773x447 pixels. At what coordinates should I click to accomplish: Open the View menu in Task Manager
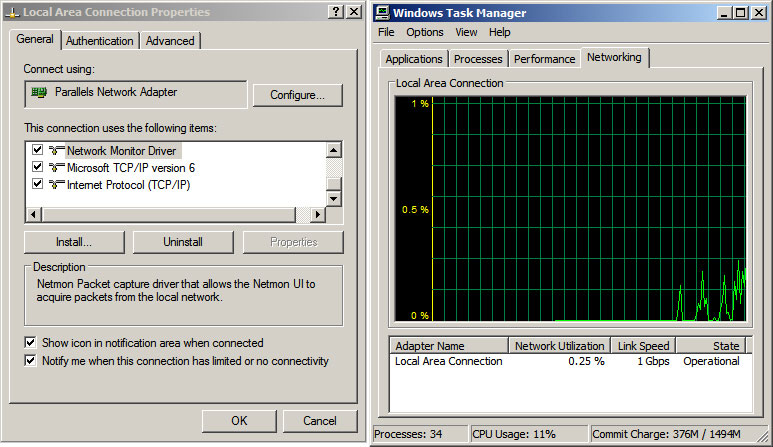(x=466, y=32)
